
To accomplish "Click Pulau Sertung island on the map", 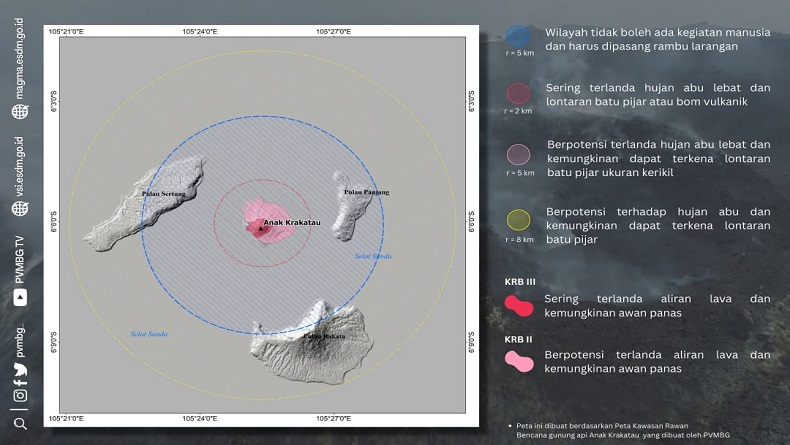I will click(150, 205).
